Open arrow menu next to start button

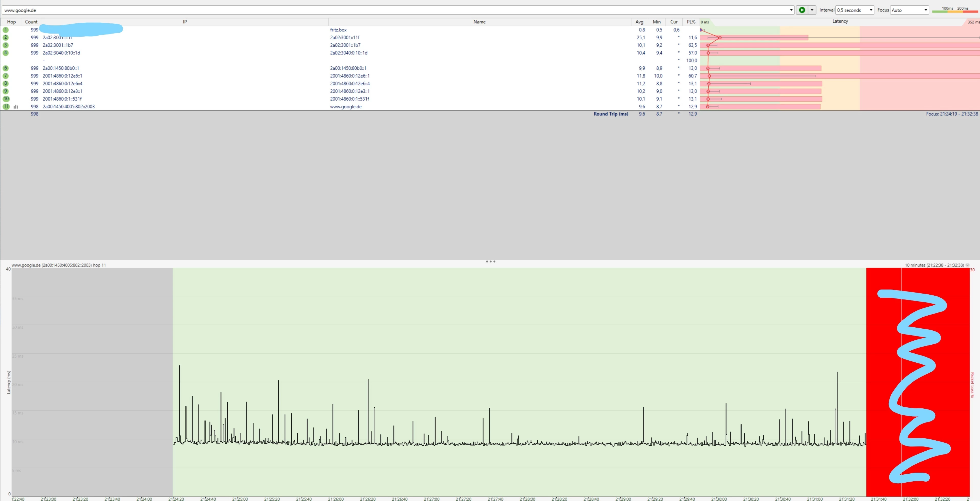(x=812, y=10)
